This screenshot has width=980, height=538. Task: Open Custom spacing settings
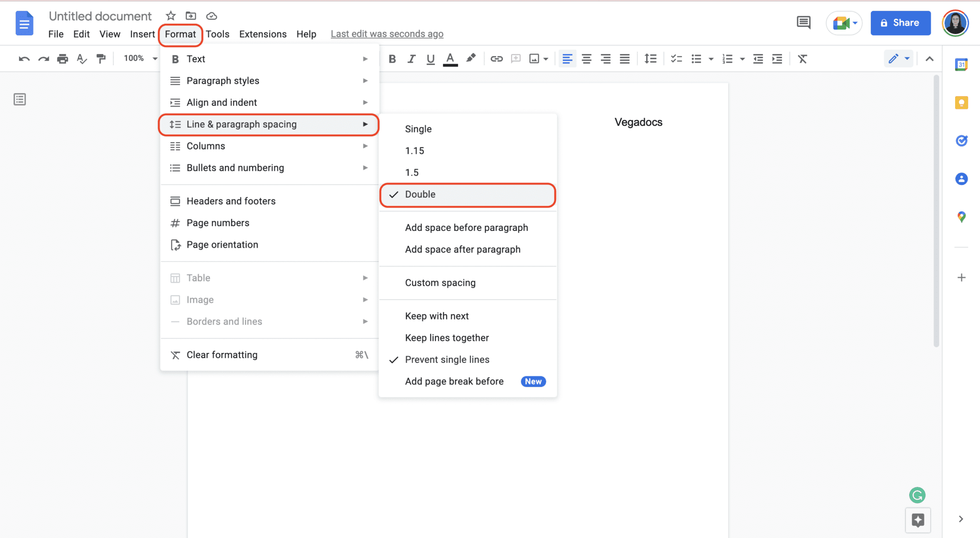click(x=440, y=283)
